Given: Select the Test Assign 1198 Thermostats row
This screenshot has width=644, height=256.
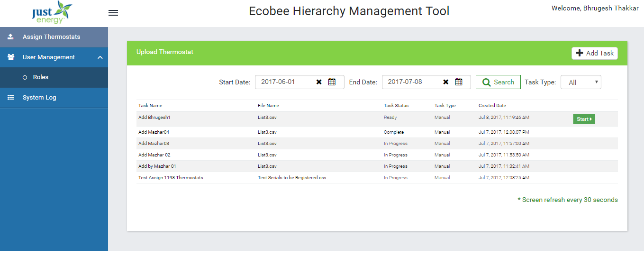Looking at the screenshot, I should pos(171,178).
